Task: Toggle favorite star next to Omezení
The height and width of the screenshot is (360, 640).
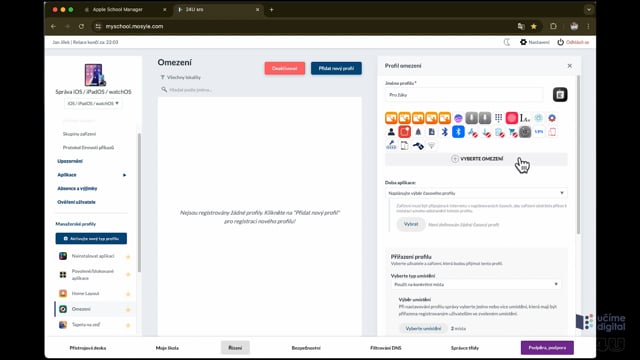Action: (x=128, y=310)
